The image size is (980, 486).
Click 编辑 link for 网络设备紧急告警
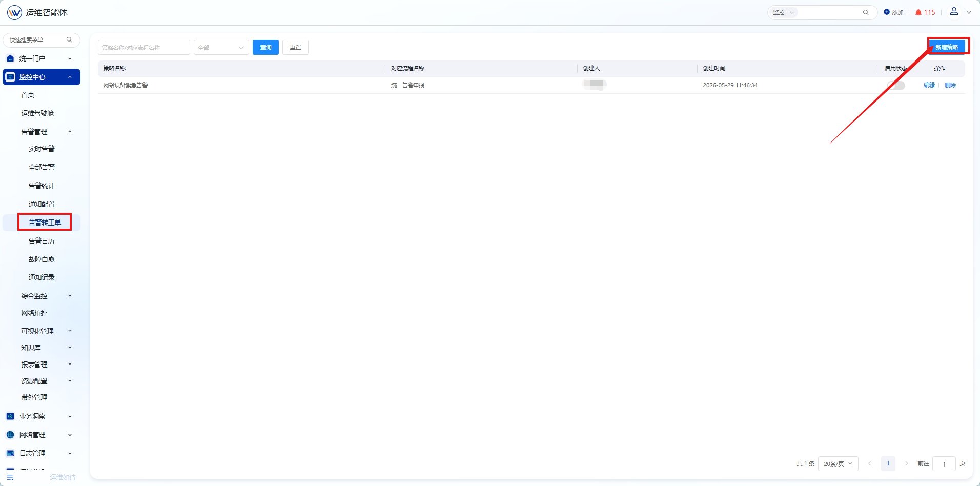point(929,85)
